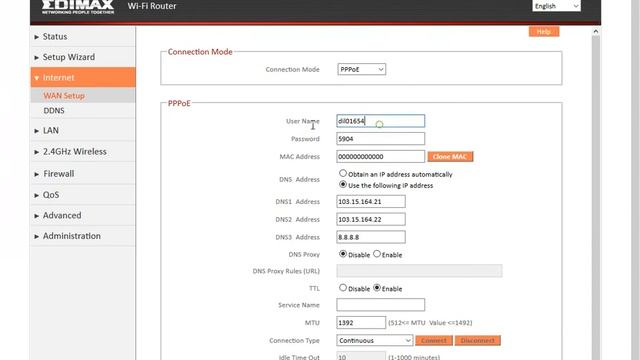This screenshot has height=360, width=640.
Task: Click the Idle Time Out field
Action: tap(361, 356)
